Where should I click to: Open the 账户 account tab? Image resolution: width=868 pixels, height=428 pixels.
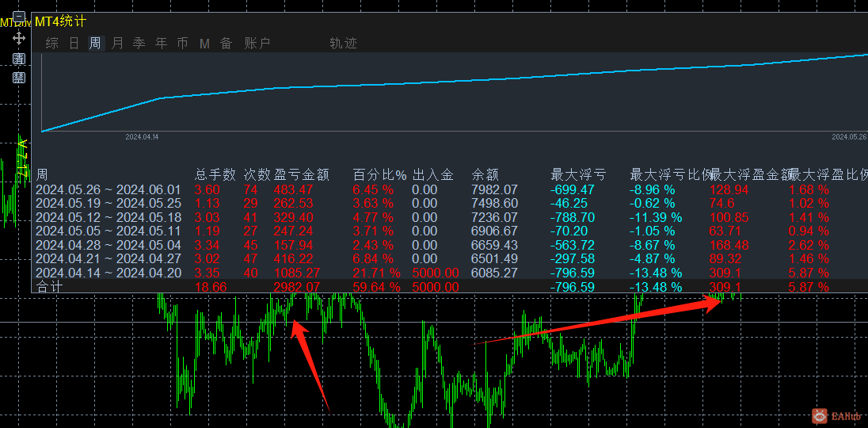tap(257, 43)
